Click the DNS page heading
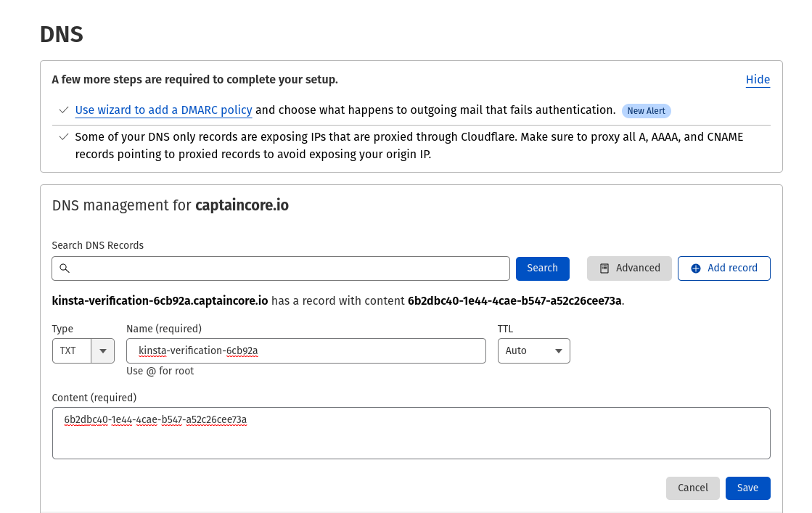This screenshot has width=812, height=513. [x=62, y=34]
